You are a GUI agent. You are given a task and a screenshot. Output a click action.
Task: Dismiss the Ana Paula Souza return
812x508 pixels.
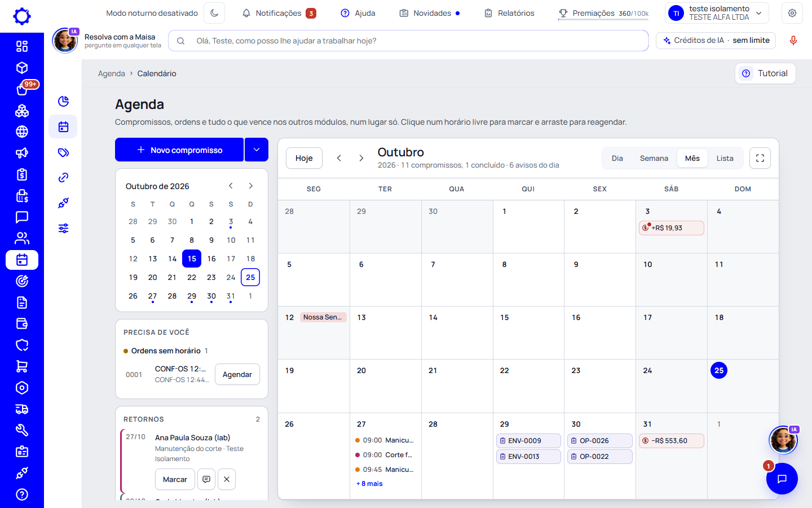pyautogui.click(x=227, y=479)
